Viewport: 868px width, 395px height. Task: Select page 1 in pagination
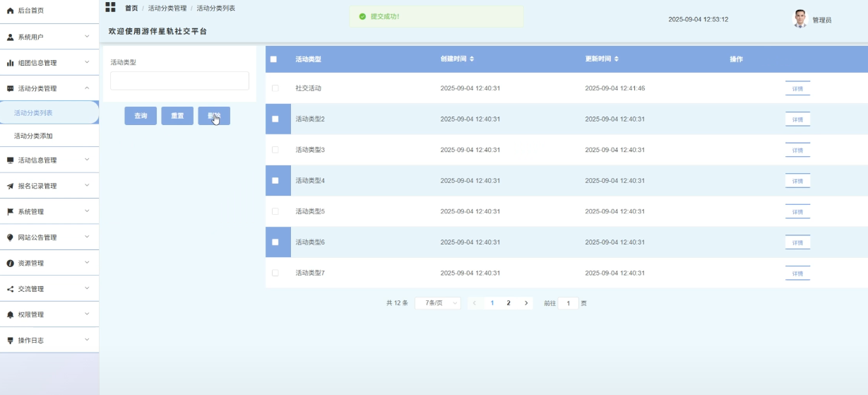pyautogui.click(x=492, y=303)
